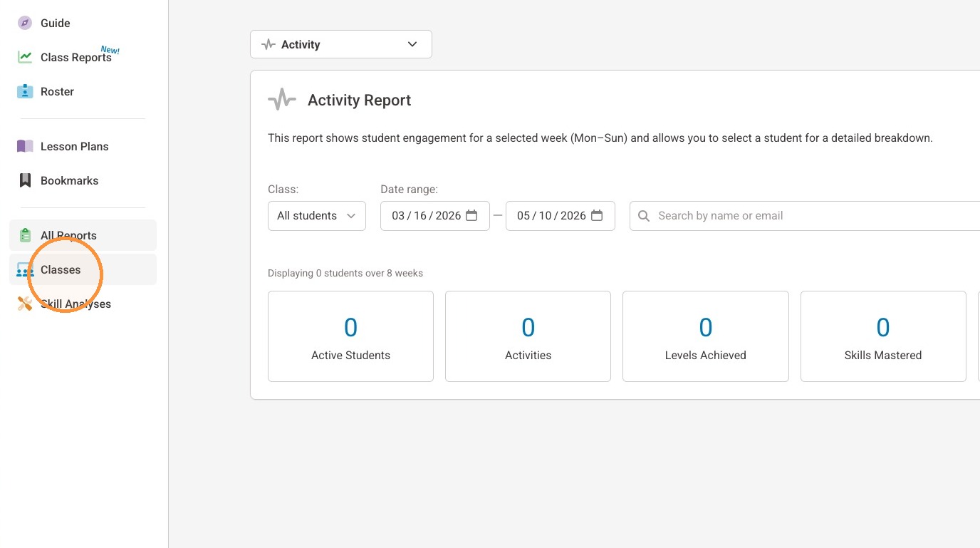Click the Search by name or email field

coord(805,216)
